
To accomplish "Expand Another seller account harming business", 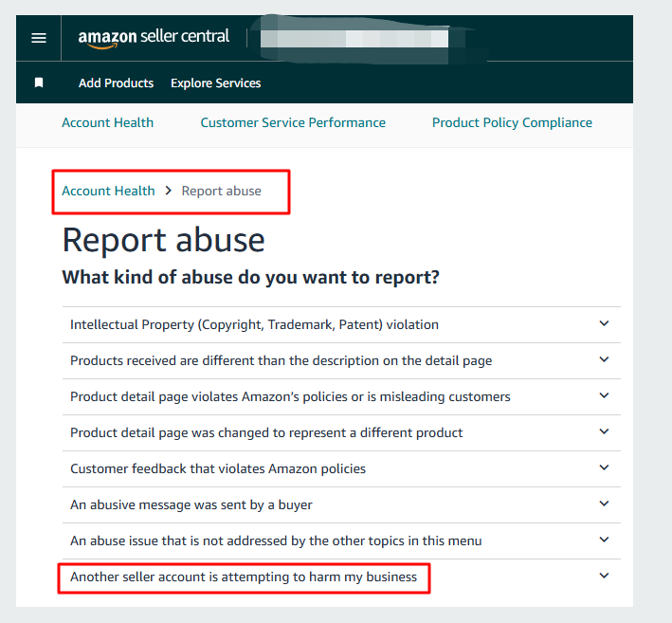I will coord(244,577).
